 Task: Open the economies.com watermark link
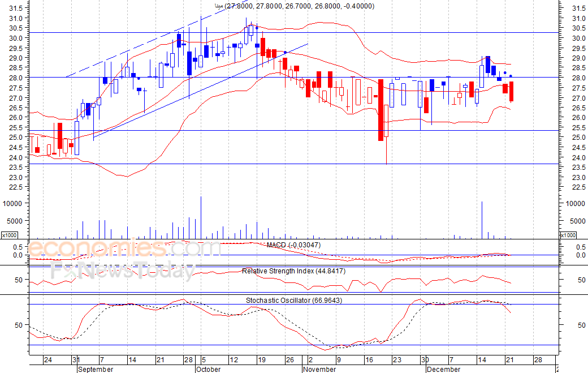pos(124,249)
